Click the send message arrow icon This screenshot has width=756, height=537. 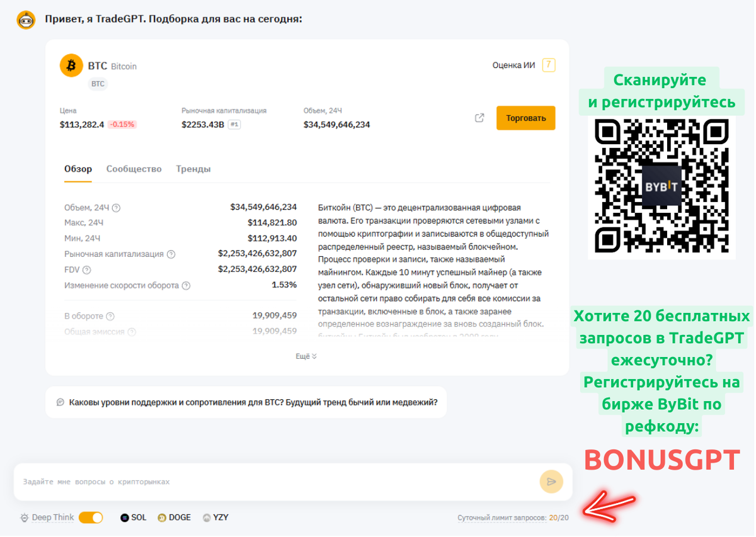pos(551,482)
